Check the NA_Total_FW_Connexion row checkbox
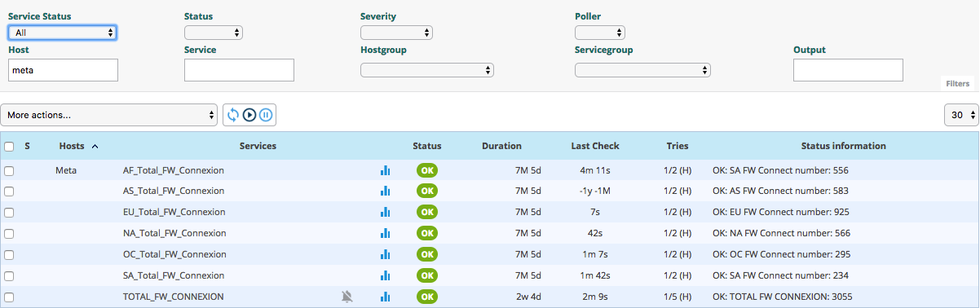The image size is (980, 308). tap(9, 233)
